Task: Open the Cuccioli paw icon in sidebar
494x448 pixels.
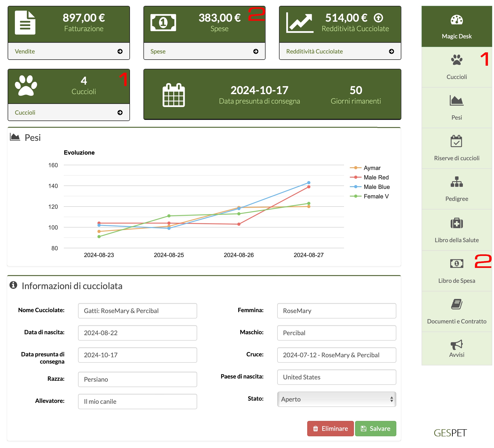Action: click(x=457, y=60)
